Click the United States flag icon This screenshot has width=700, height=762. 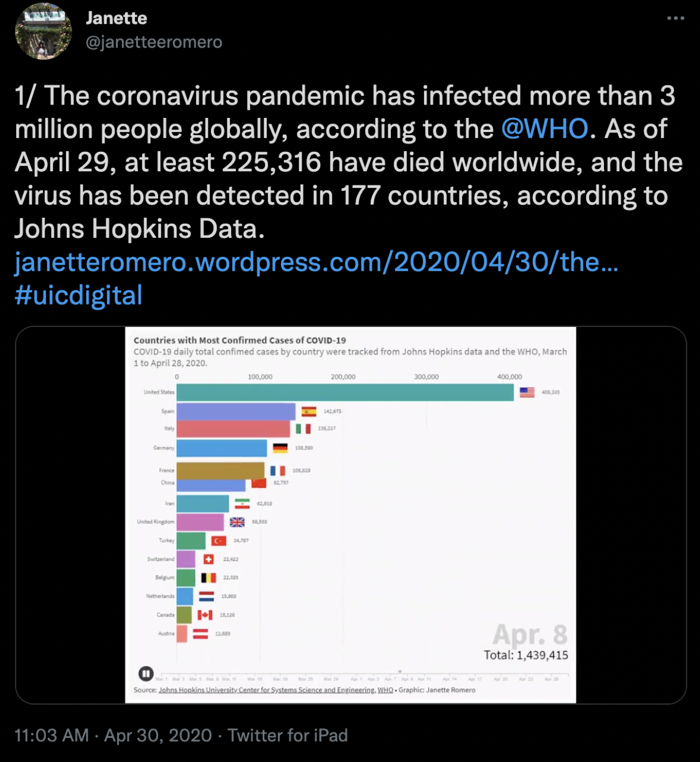[x=527, y=392]
